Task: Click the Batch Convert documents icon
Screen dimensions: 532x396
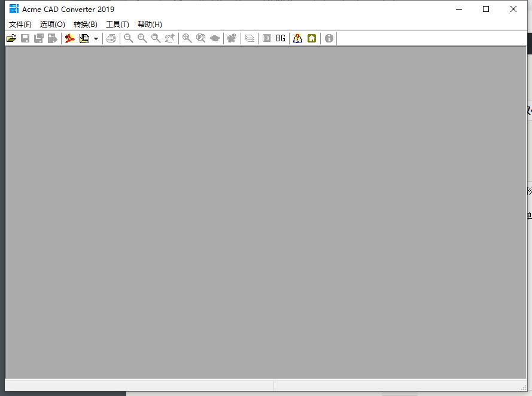Action: [84, 38]
